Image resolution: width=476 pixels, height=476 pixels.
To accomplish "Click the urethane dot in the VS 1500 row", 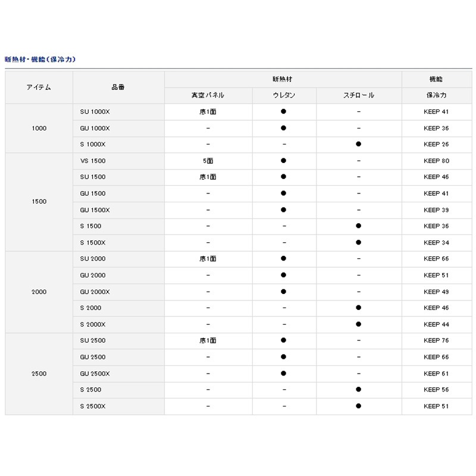I will tap(284, 161).
